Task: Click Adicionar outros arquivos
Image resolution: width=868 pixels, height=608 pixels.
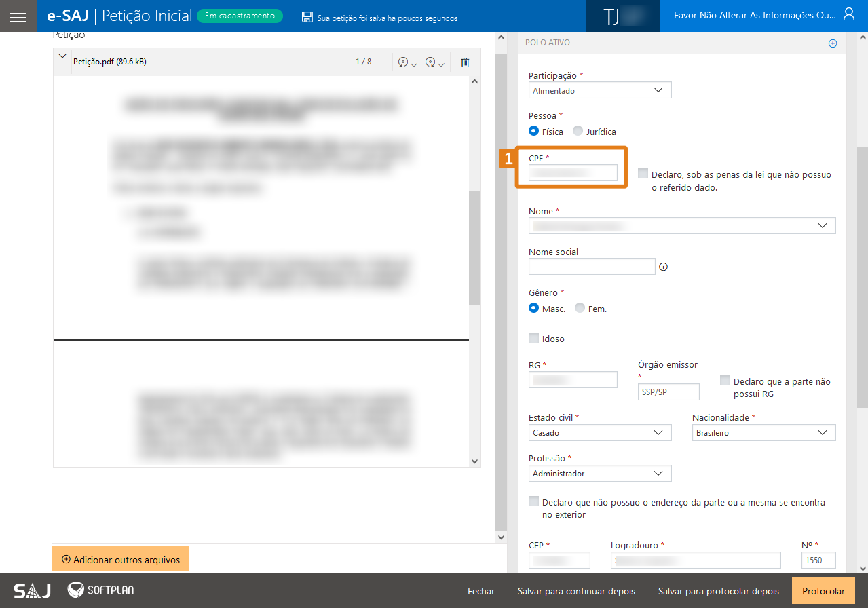Action: 120,560
